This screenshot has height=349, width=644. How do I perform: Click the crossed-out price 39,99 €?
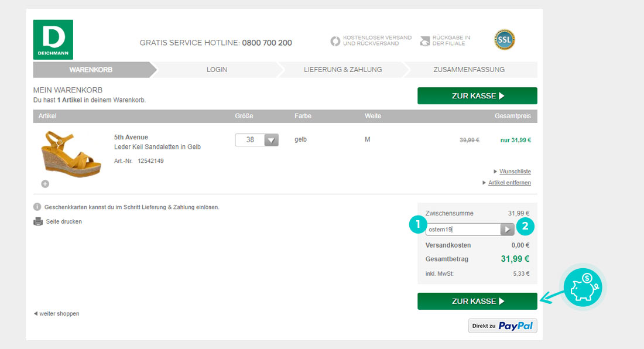(470, 140)
